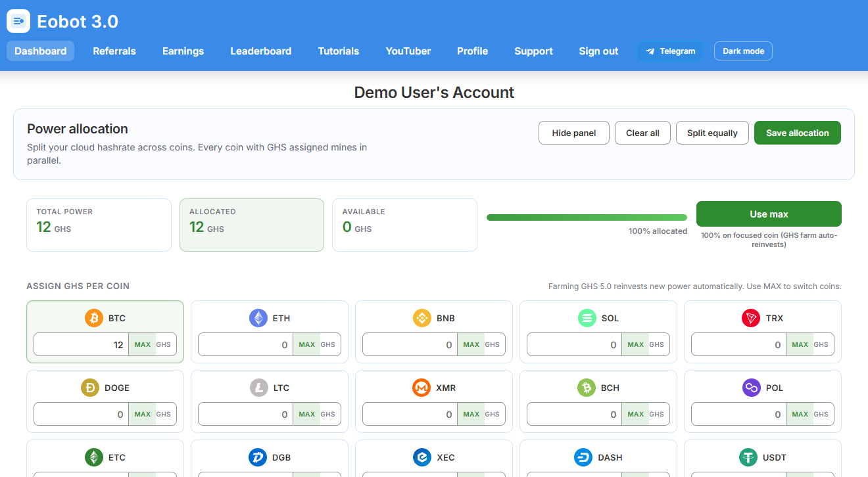Click the Dogecoin DOGE coin icon
868x477 pixels.
pos(90,388)
